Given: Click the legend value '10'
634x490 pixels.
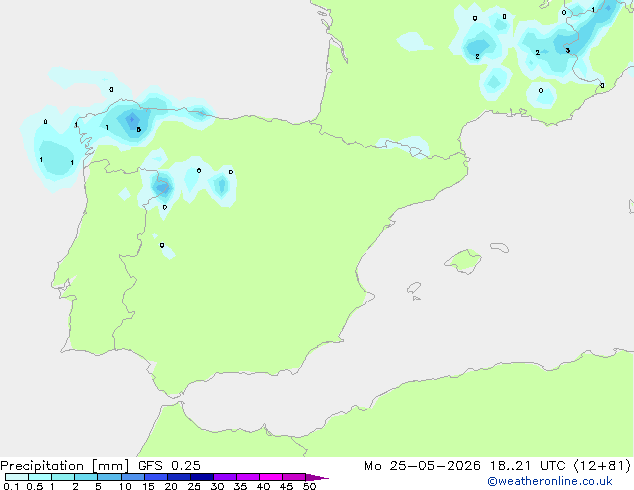Looking at the screenshot, I should click(125, 486).
